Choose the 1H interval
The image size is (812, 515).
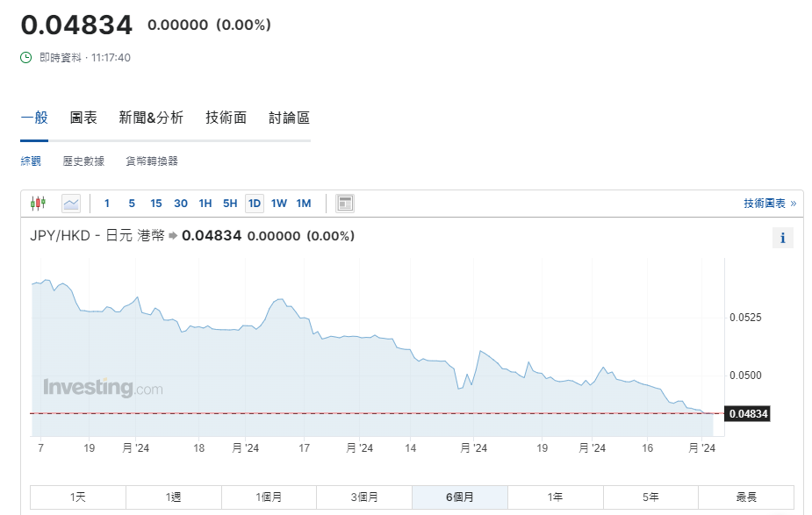pos(205,204)
